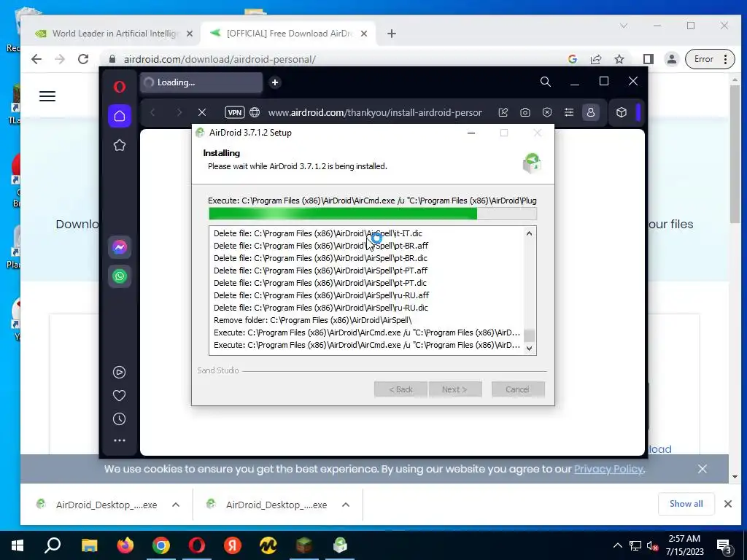
Task: Open Chrome side panel icon
Action: [648, 59]
